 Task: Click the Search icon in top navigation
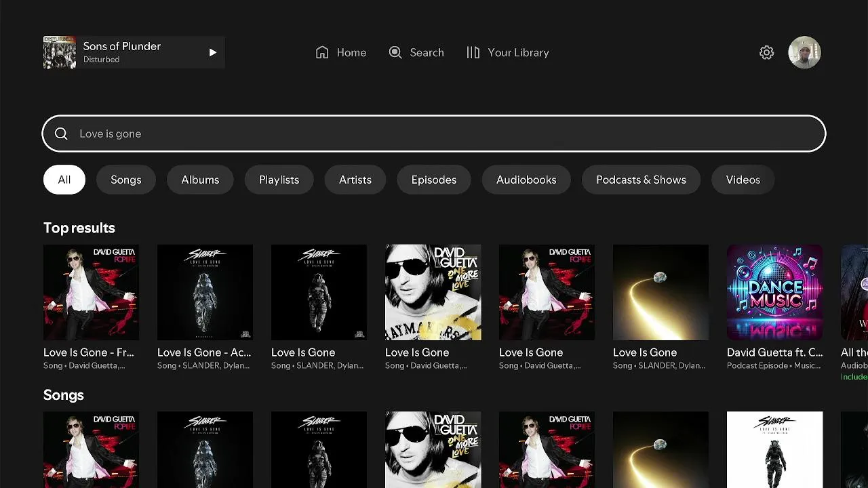click(x=395, y=52)
